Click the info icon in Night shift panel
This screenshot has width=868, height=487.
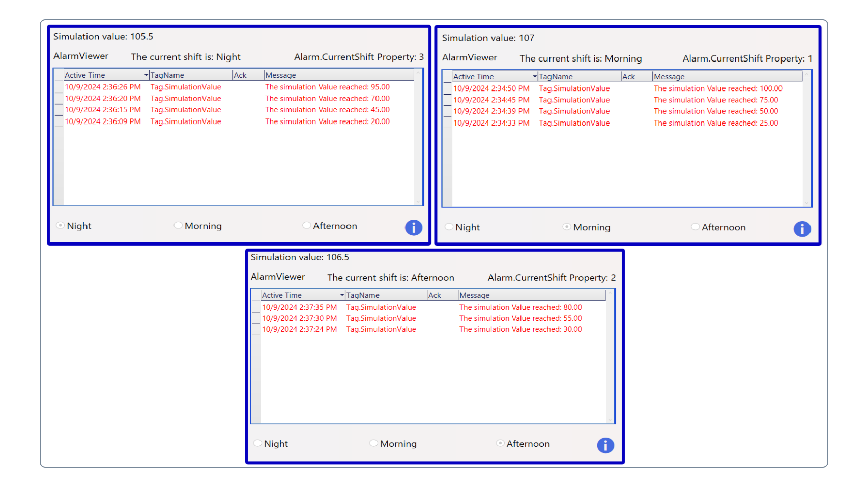pos(413,227)
